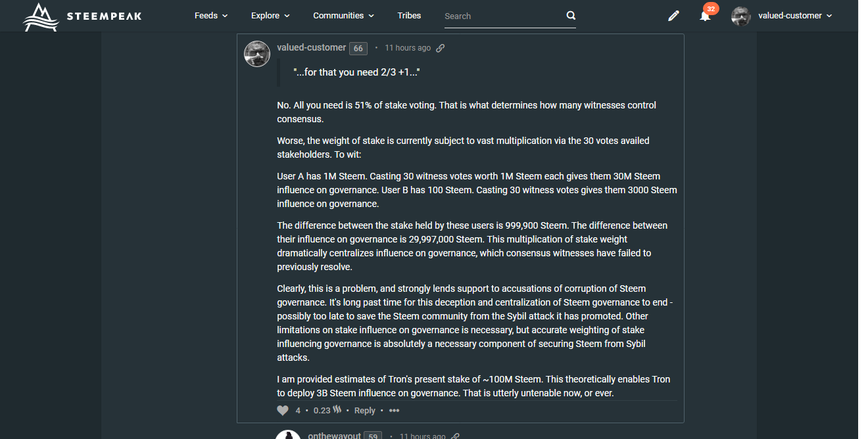Screen dimensions: 868x439
Task: Open the write post pencil icon
Action: point(673,16)
